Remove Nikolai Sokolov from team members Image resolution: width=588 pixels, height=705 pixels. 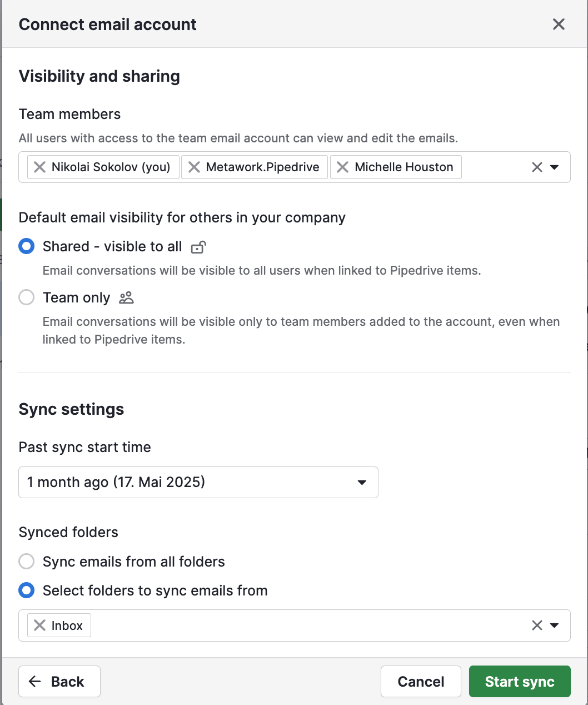[x=39, y=167]
